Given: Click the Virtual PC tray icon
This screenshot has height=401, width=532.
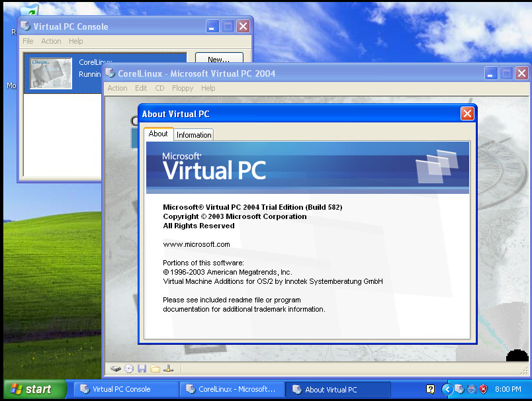Looking at the screenshot, I should (459, 389).
